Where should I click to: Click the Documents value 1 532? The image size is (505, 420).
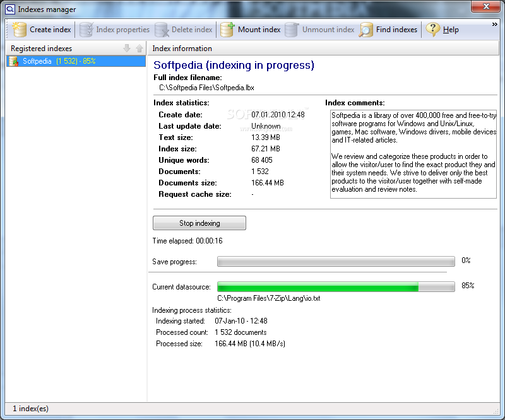pos(260,172)
